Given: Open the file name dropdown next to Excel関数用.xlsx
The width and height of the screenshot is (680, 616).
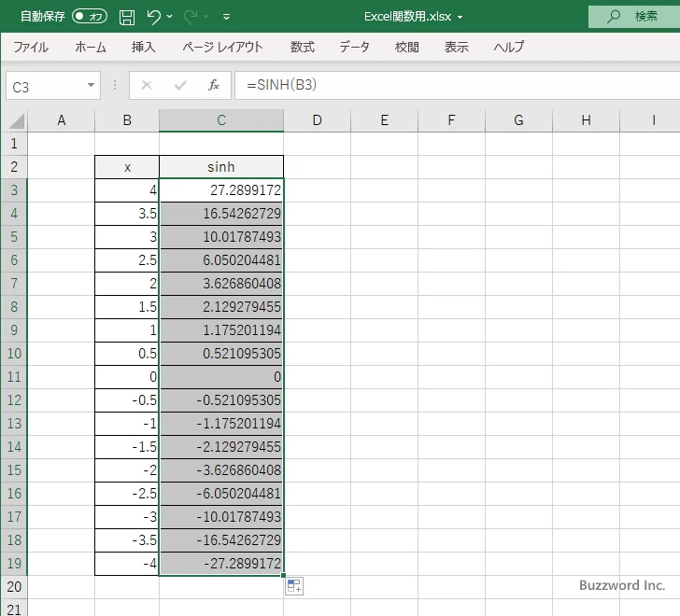Looking at the screenshot, I should (460, 18).
